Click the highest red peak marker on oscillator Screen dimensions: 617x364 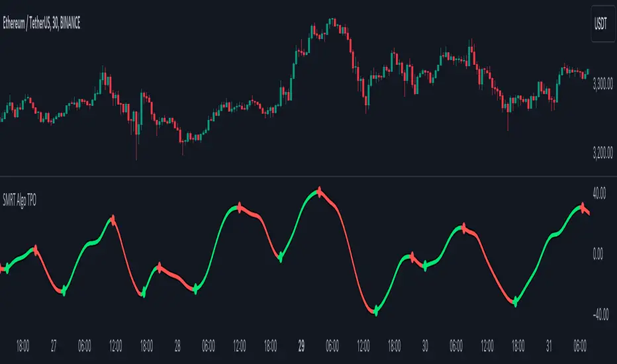(320, 191)
